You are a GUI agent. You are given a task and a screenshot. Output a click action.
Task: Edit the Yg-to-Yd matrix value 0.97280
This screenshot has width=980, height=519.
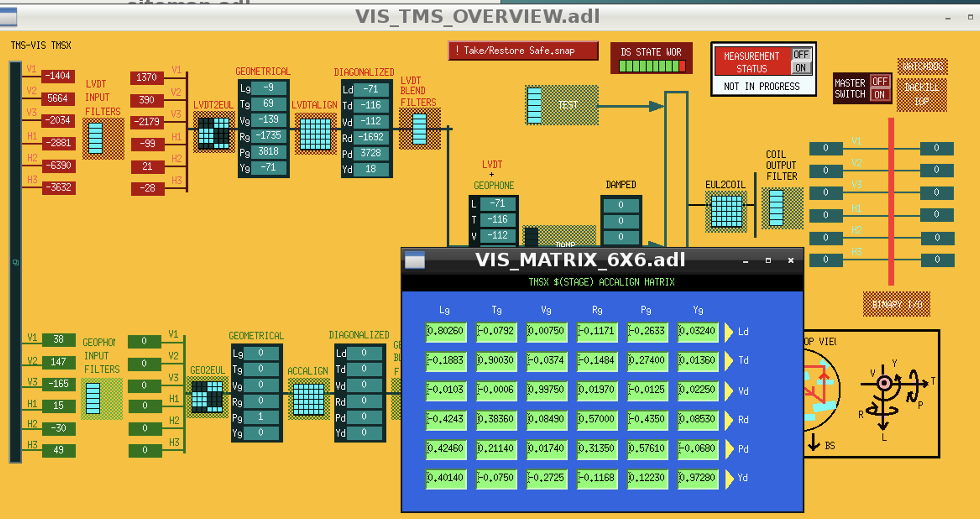(697, 478)
